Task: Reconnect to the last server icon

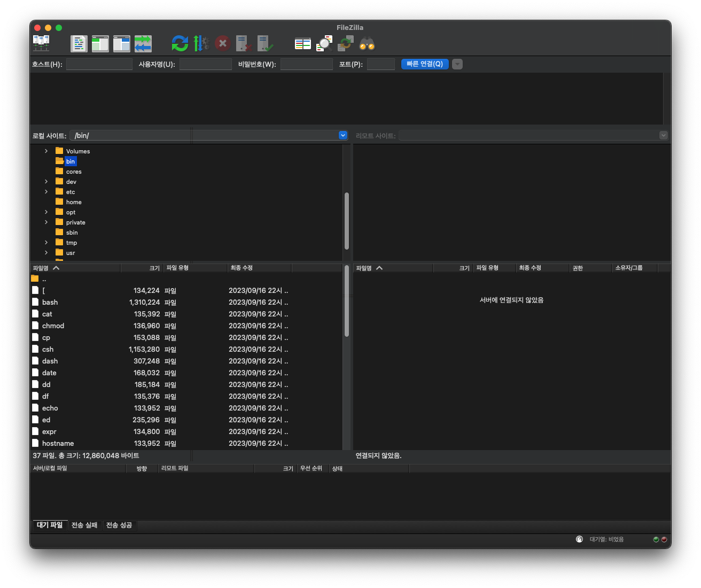Action: click(x=266, y=43)
